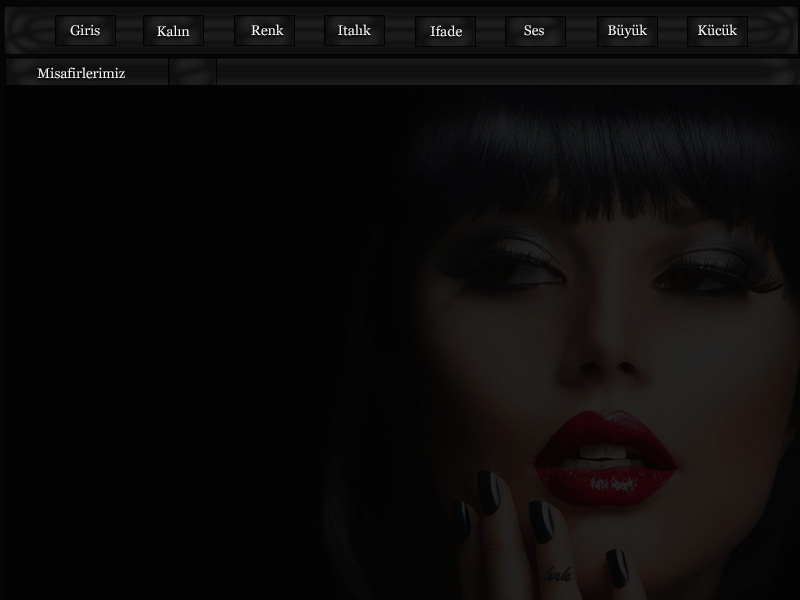
Task: Click the ornament right of the Kücük button
Action: [772, 32]
